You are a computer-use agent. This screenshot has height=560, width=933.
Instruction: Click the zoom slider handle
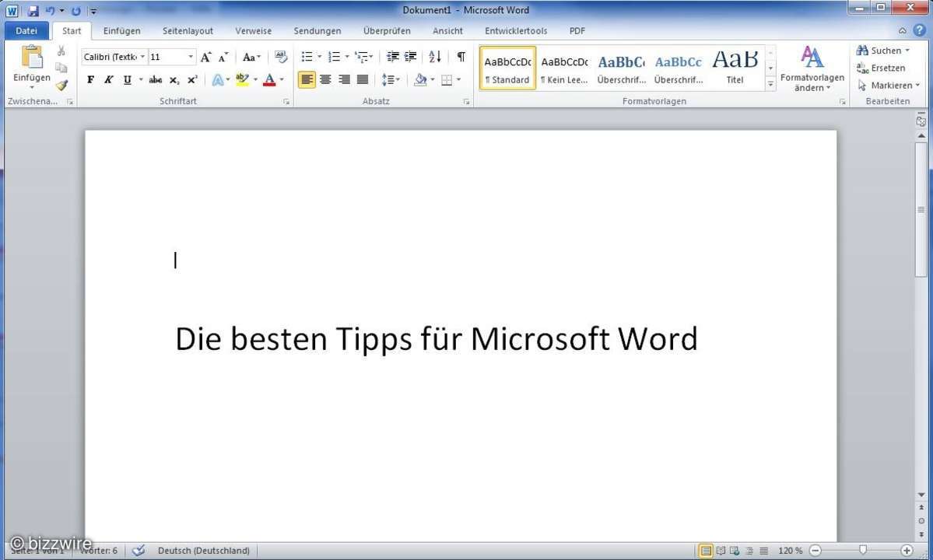point(863,551)
